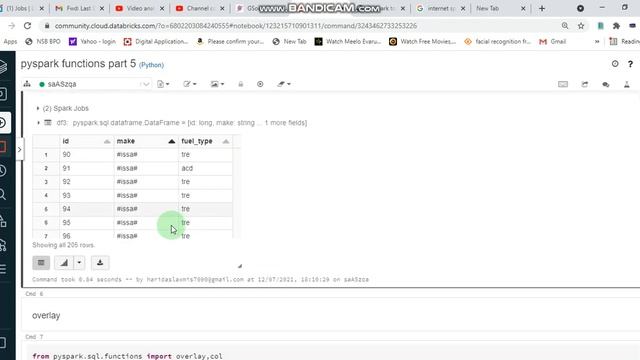This screenshot has width=640, height=360.
Task: Switch to the (1) Jobs browser tab
Action: click(x=22, y=8)
